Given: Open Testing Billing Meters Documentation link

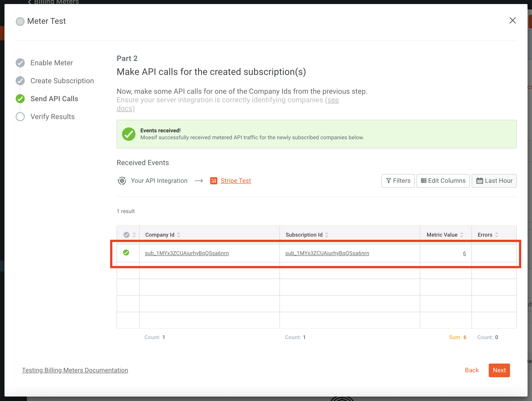Looking at the screenshot, I should (75, 370).
